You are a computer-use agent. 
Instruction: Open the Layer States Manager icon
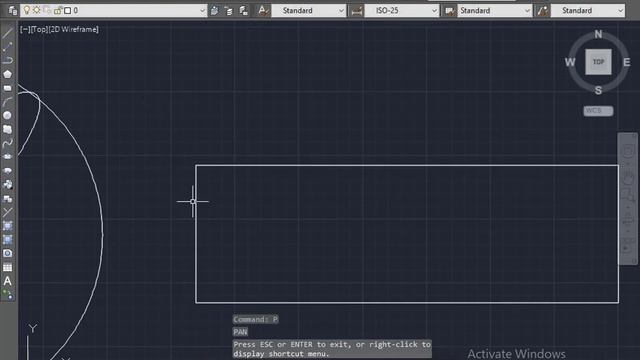pos(244,11)
